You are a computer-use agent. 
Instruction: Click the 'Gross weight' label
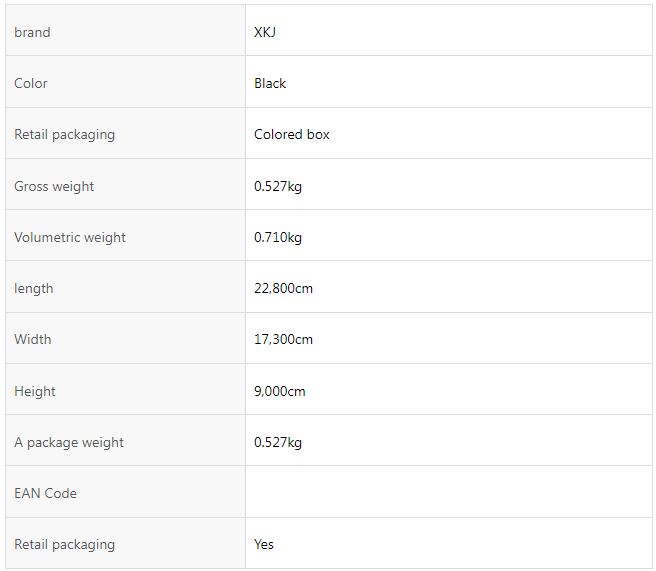tap(54, 186)
